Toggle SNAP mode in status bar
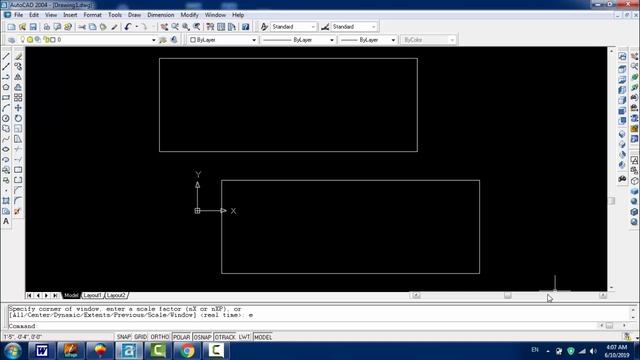 pos(123,337)
